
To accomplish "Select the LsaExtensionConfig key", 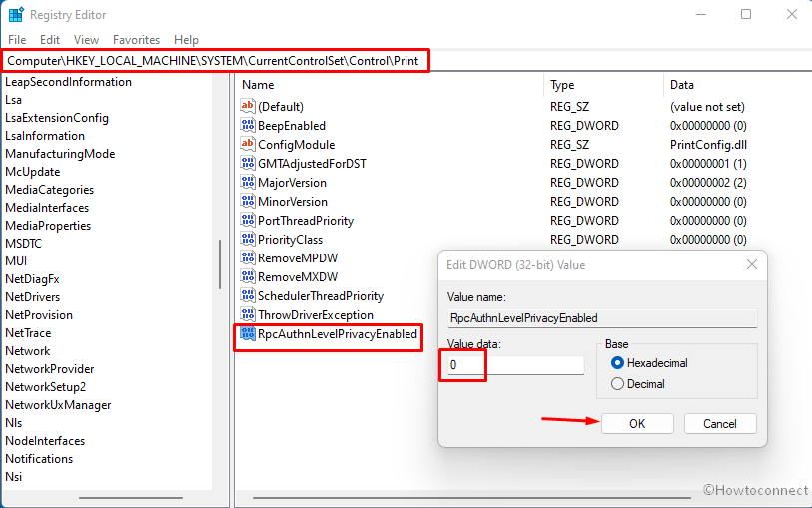I will (57, 118).
